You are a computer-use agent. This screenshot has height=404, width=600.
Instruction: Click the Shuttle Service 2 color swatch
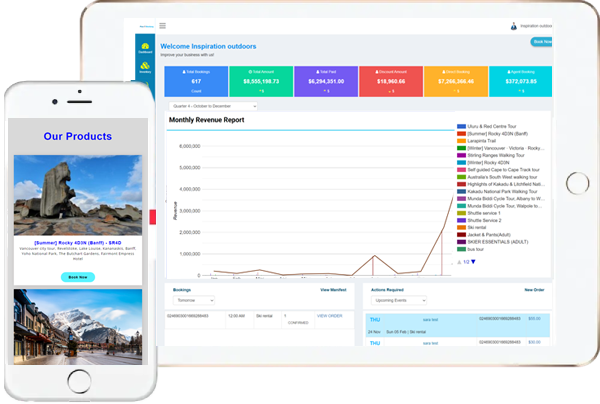(461, 220)
